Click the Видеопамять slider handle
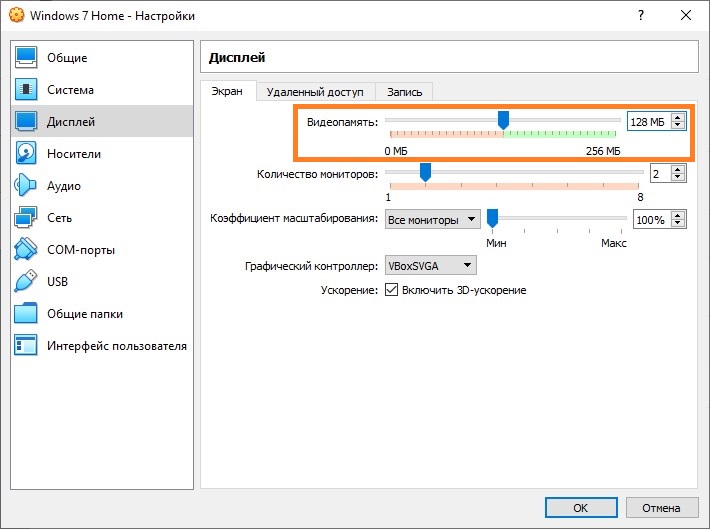 [504, 120]
